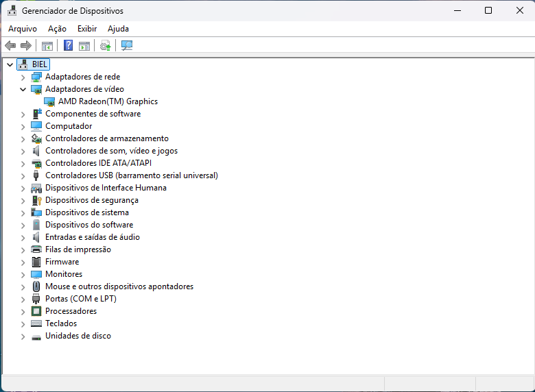The height and width of the screenshot is (392, 535).
Task: Click the Adaptadores de rede icon
Action: (36, 77)
